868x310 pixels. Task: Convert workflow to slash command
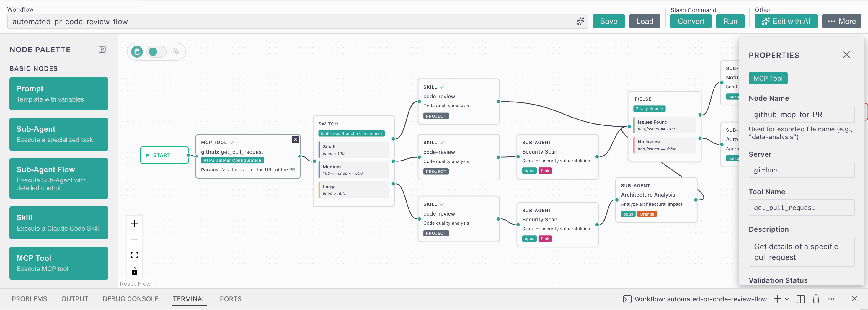coord(691,22)
